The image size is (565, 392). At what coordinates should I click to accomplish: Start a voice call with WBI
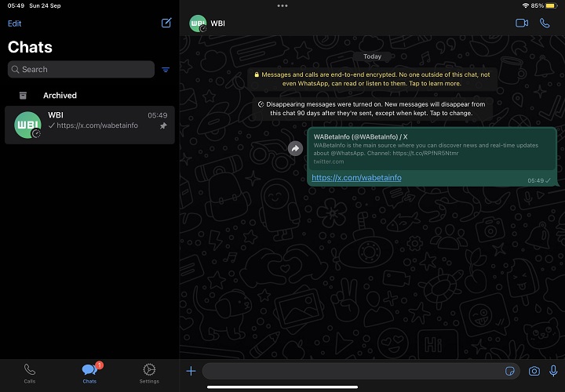545,23
